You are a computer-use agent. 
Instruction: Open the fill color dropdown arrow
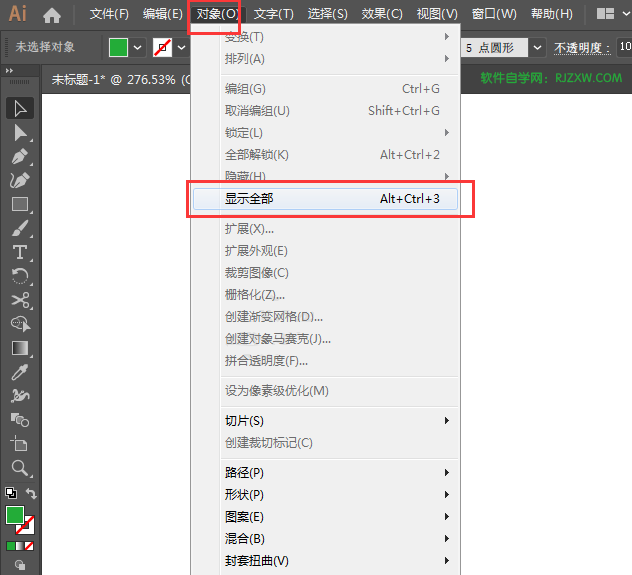click(x=137, y=48)
